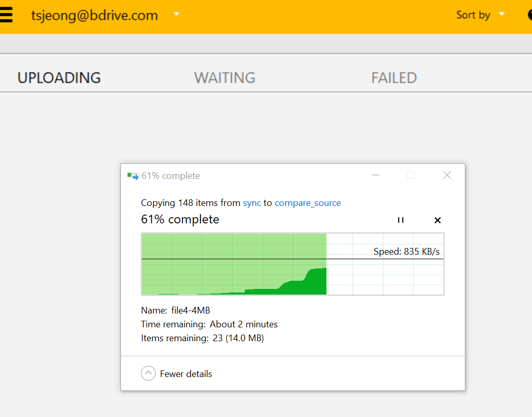Cancel the copy with the X beside pause
532x417 pixels.
coord(437,220)
